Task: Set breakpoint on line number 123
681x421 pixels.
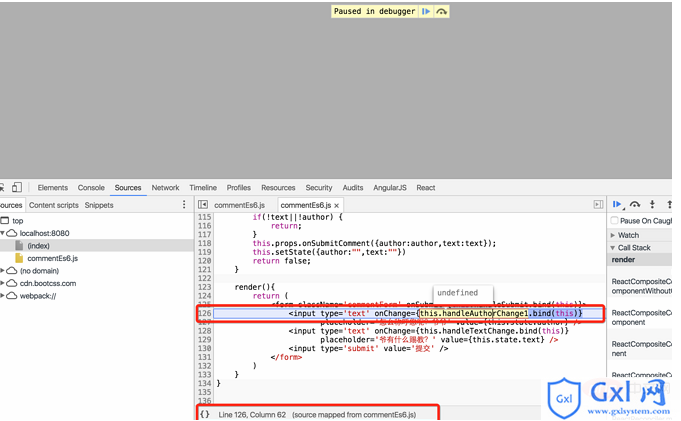Action: point(204,287)
